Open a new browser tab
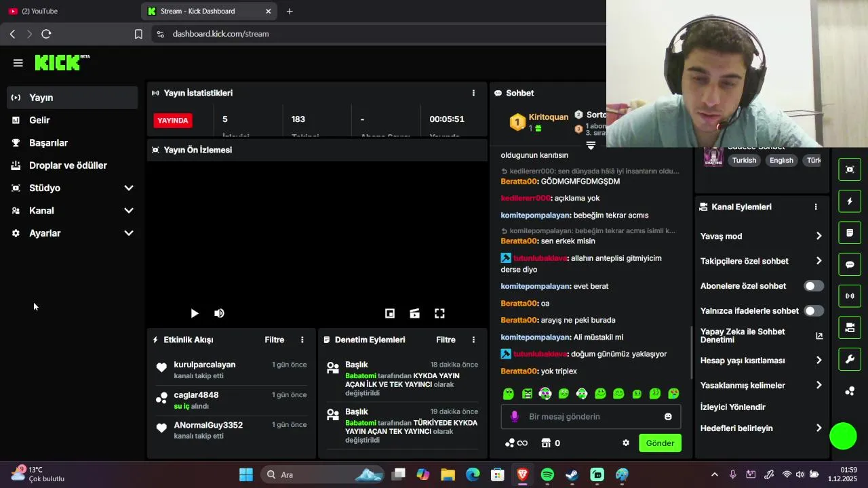The image size is (868, 488). coord(290,11)
